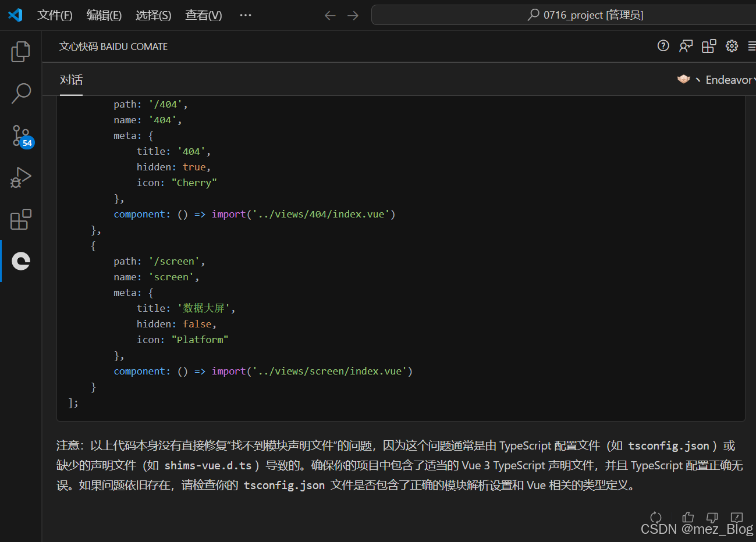
Task: Click the '../views/screen/index.vue' import path
Action: coord(329,371)
